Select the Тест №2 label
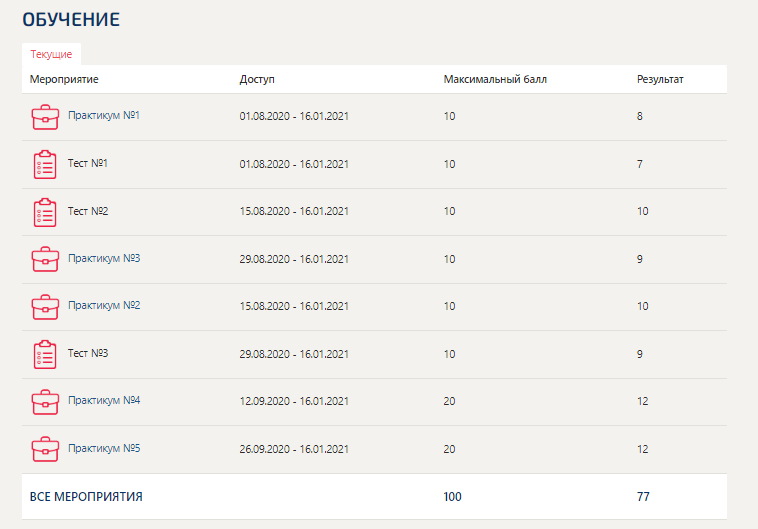The image size is (758, 529). (88, 211)
